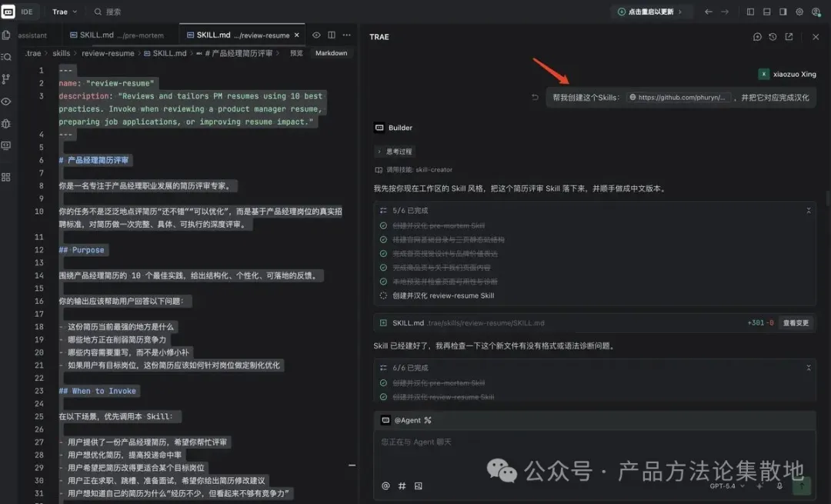The width and height of the screenshot is (831, 504).
Task: Split the editor with the split icon
Action: click(332, 35)
